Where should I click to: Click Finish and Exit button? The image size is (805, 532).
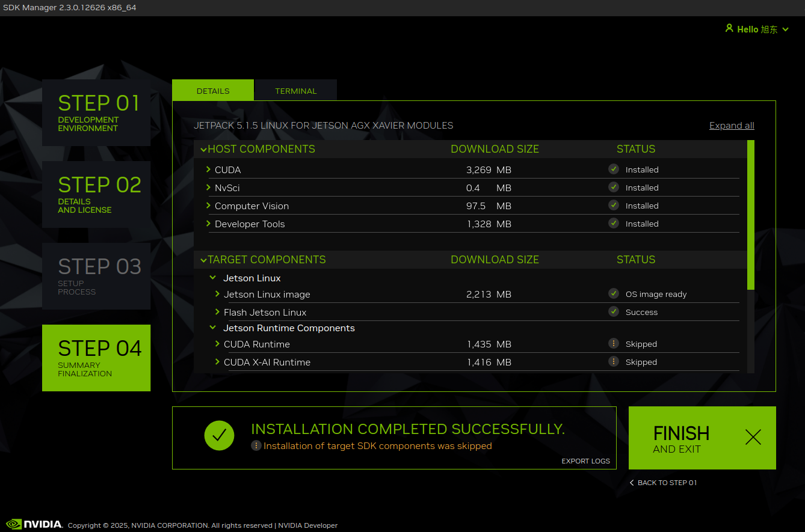coord(702,438)
